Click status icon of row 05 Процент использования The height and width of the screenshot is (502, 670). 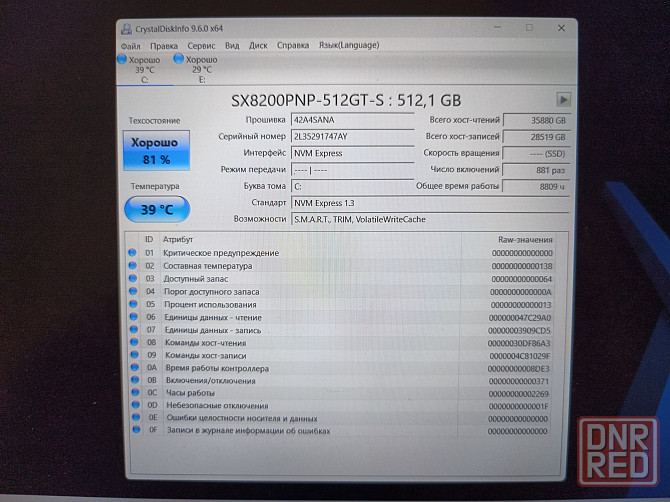coord(133,304)
